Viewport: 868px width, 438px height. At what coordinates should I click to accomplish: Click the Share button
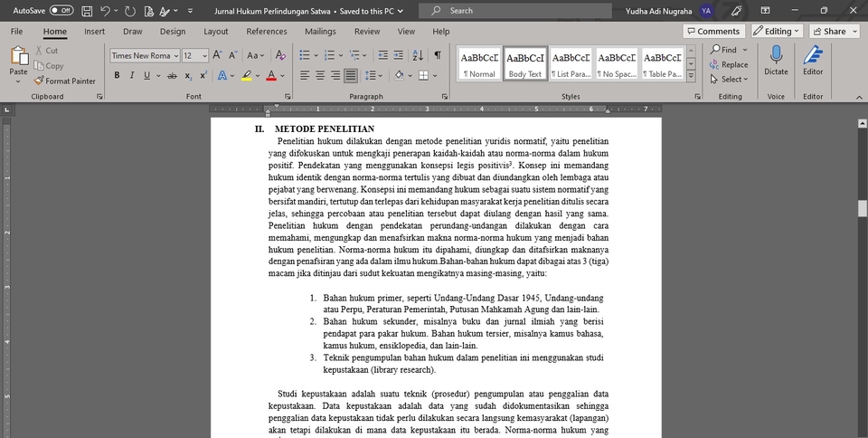point(834,32)
